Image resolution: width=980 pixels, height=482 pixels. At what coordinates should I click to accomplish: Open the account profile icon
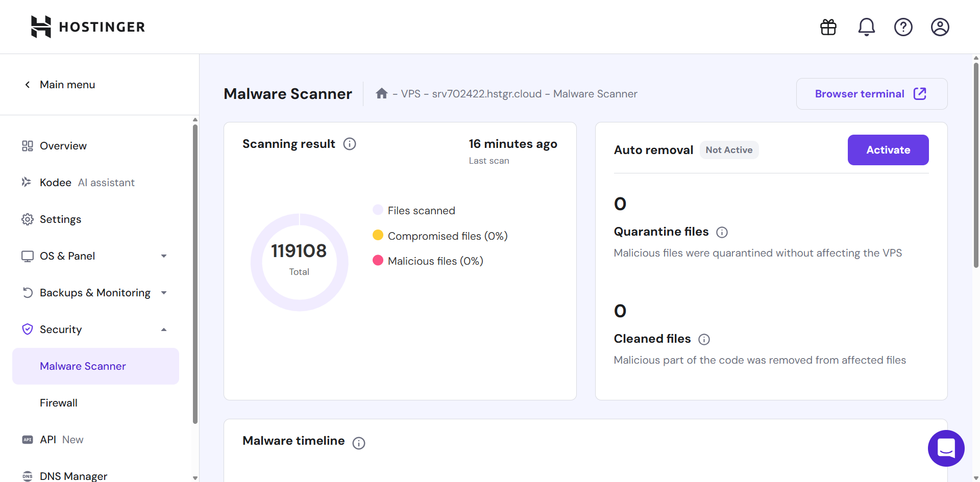[x=940, y=27]
